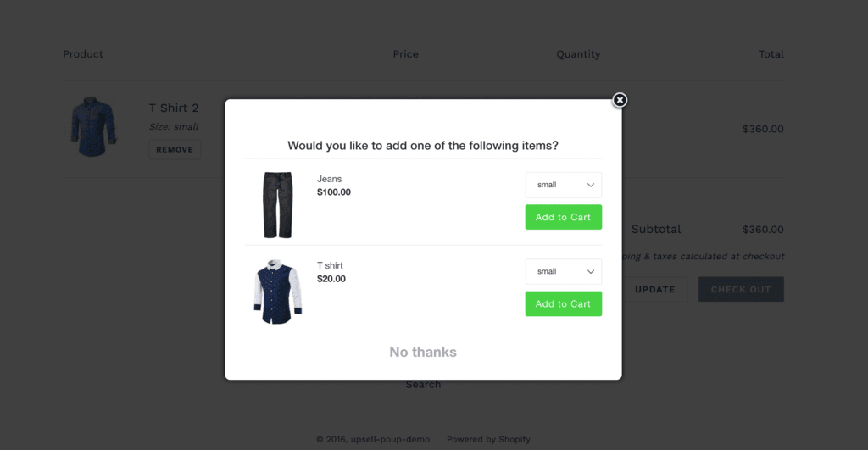Open the T shirt size dropdown
Viewport: 868px width, 450px height.
pos(563,271)
